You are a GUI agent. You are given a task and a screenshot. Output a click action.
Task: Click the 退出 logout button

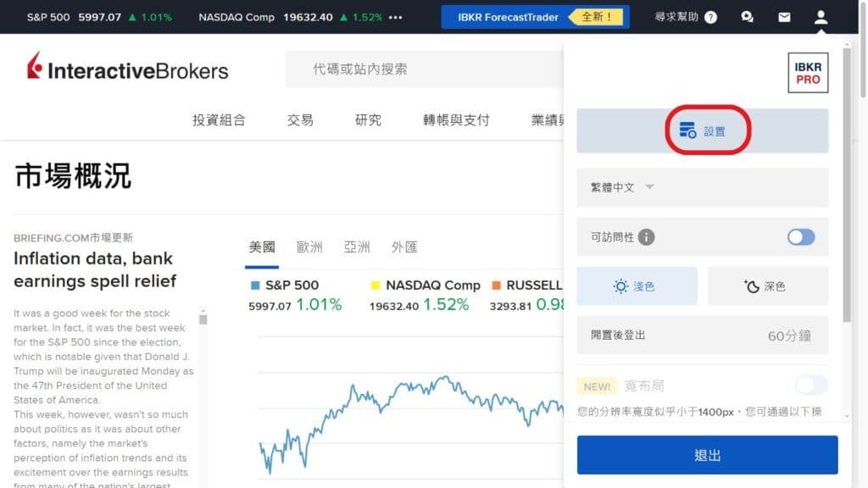[706, 454]
